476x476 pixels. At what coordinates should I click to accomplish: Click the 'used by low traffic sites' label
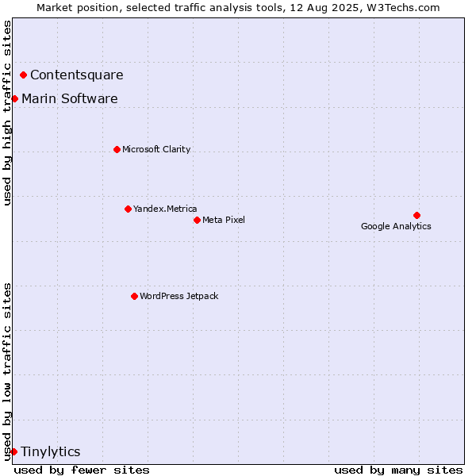pyautogui.click(x=6, y=373)
